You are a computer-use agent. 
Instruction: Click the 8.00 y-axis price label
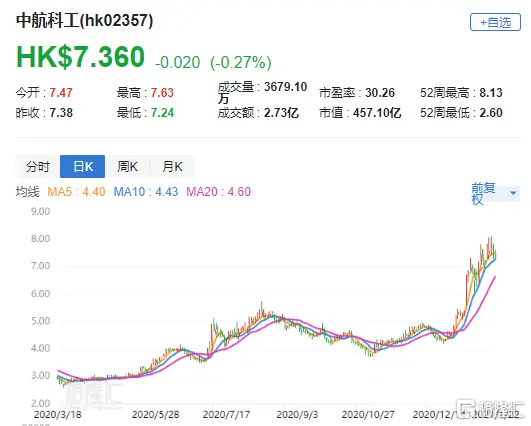pyautogui.click(x=40, y=239)
